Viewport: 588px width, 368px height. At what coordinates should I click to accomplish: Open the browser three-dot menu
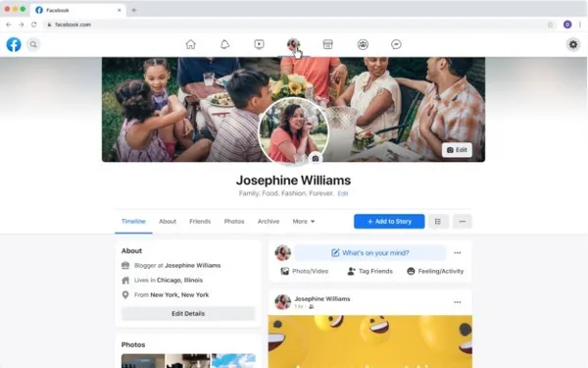(x=580, y=25)
